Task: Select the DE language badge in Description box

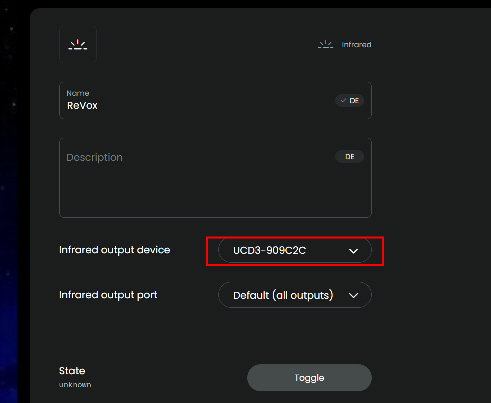Action: coord(350,156)
